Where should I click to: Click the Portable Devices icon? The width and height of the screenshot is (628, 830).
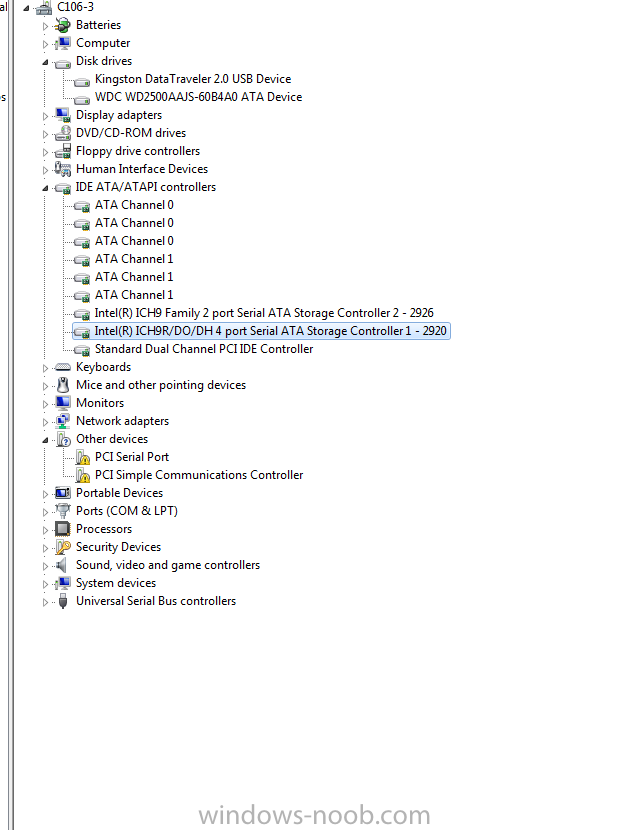[x=62, y=493]
